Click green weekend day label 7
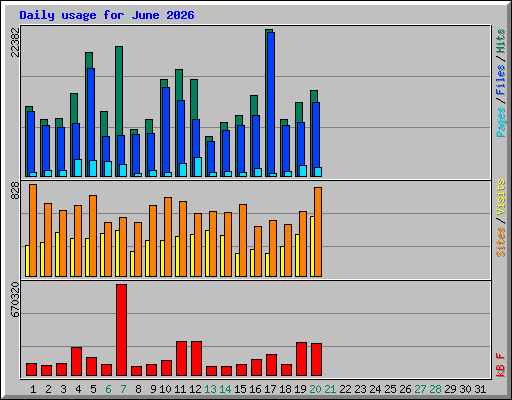 pos(123,389)
